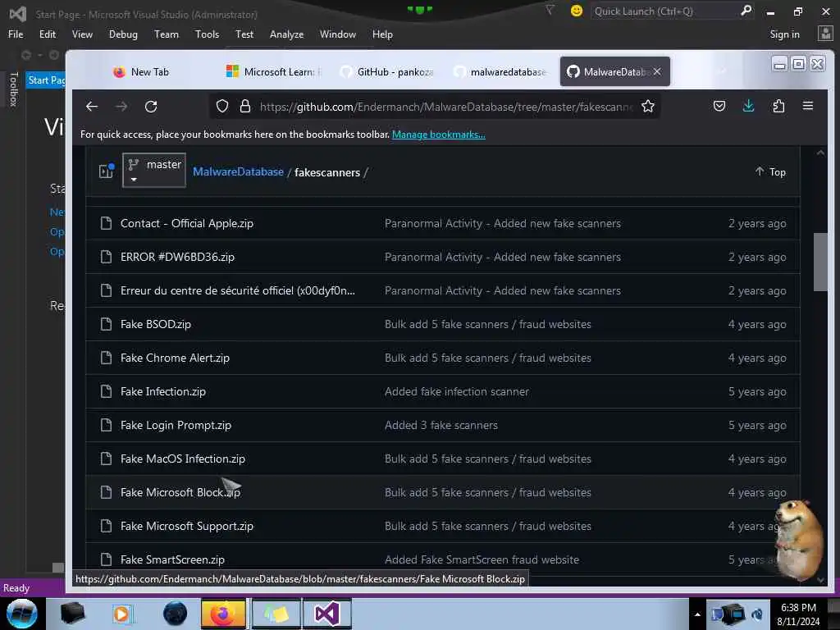This screenshot has height=630, width=840.
Task: Click the volume speaker tray icon
Action: tap(757, 614)
